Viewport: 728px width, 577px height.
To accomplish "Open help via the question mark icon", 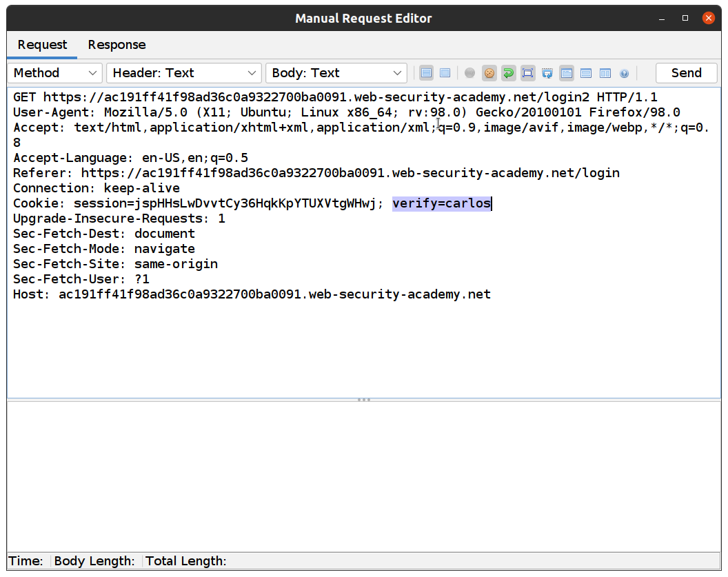I will tap(625, 73).
